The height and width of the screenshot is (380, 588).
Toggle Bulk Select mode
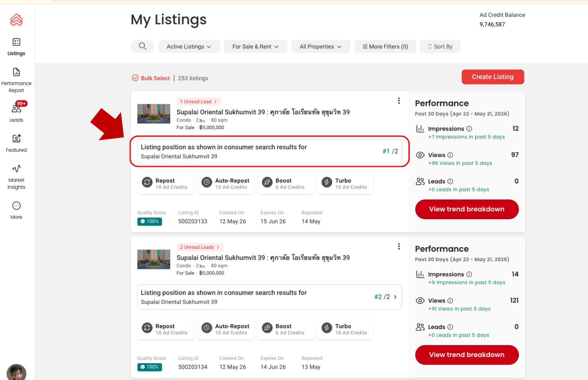point(151,78)
